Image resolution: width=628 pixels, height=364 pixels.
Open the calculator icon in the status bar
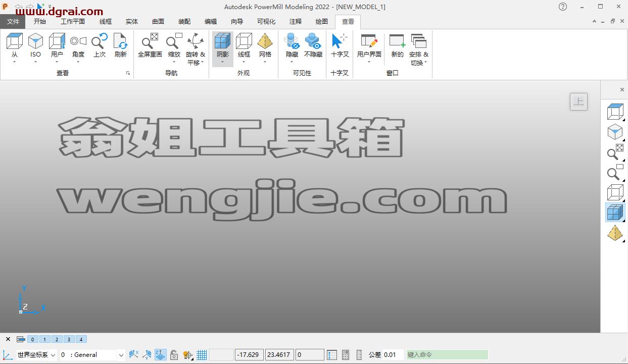pos(346,355)
